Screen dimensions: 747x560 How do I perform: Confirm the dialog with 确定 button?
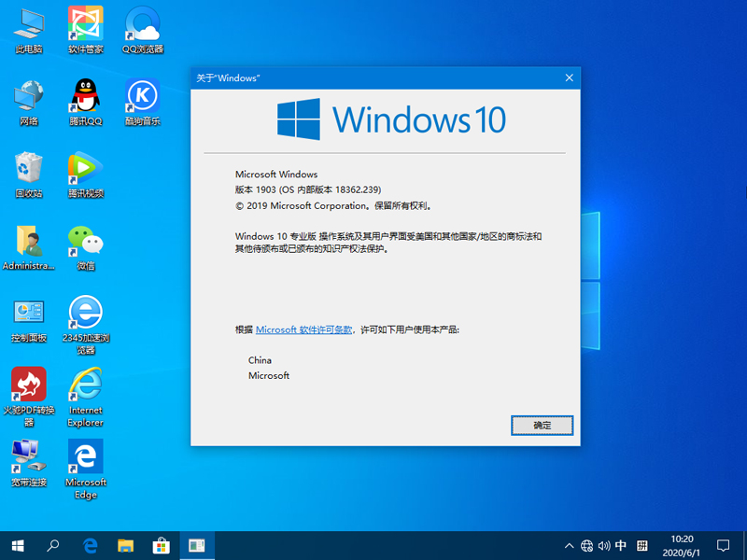coord(542,426)
